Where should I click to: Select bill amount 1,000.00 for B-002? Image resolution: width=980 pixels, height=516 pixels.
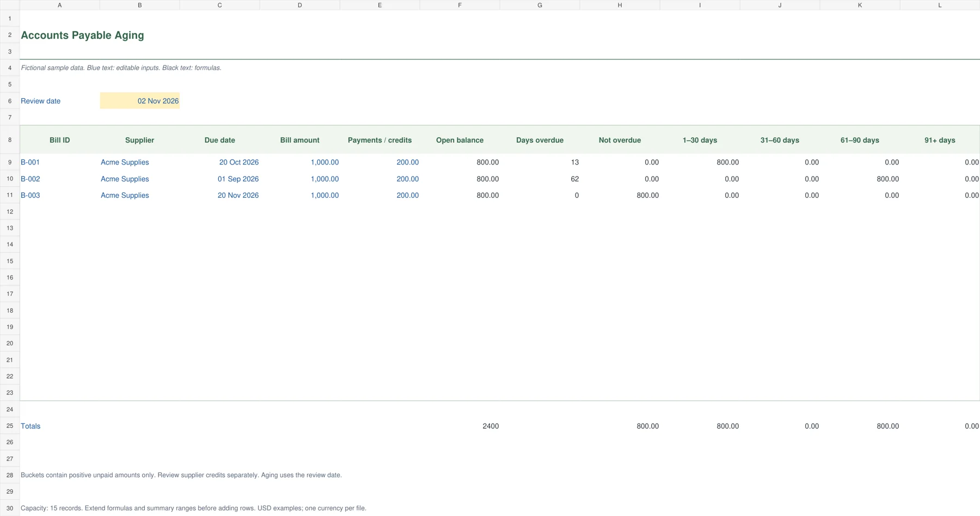click(x=299, y=179)
